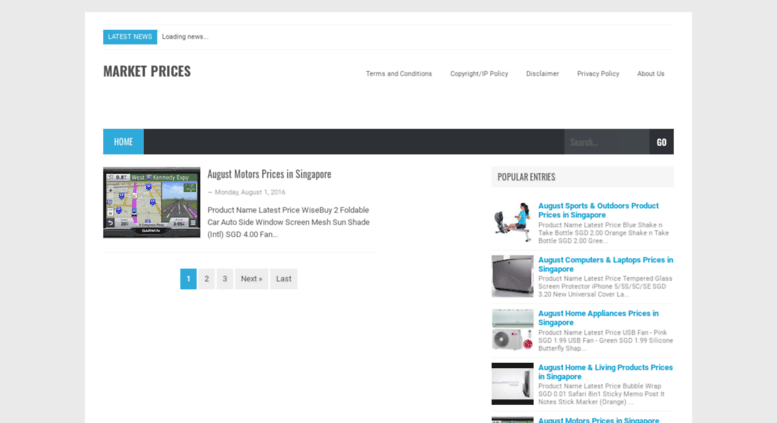Viewport: 777px width, 423px height.
Task: Click the Loading news... ticker text
Action: pos(185,37)
